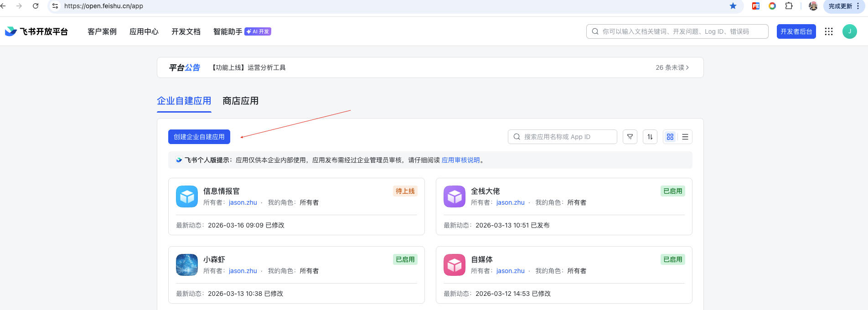Open the 信息情报官 app title
Screen dimensions: 868x310
tap(222, 191)
